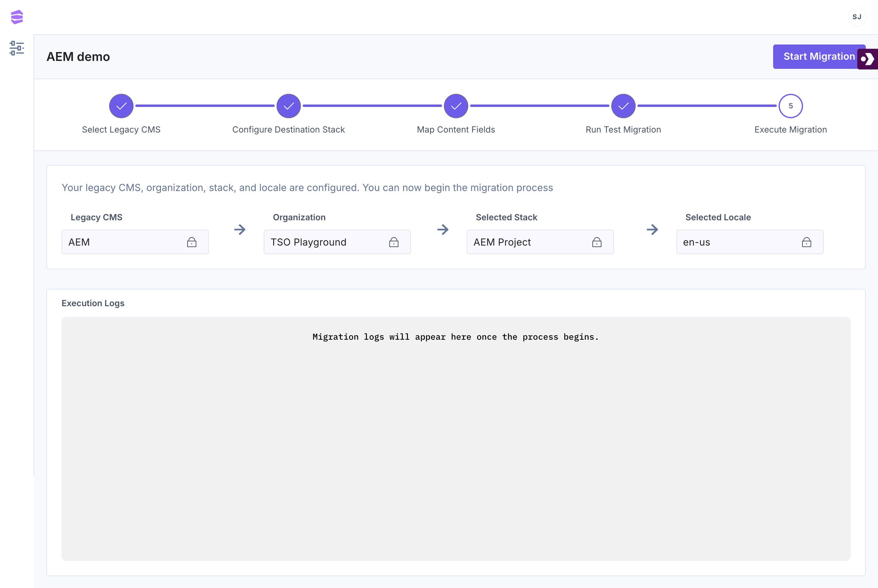The image size is (878, 588).
Task: Click lock icon in Legacy CMS field
Action: 192,242
